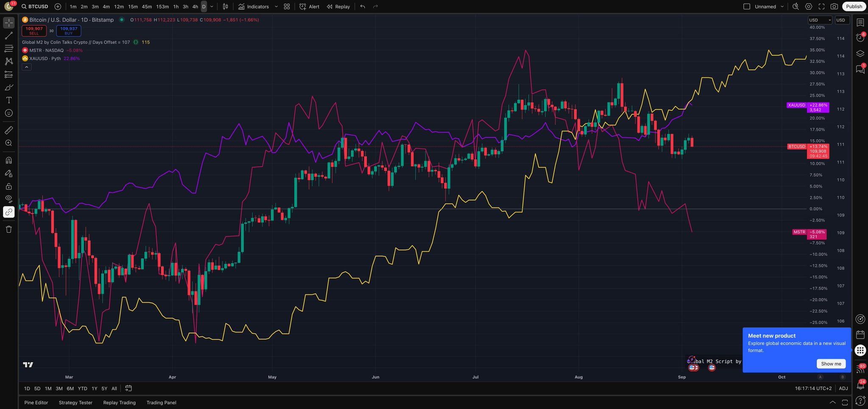Select the 45m timeframe

tap(147, 7)
